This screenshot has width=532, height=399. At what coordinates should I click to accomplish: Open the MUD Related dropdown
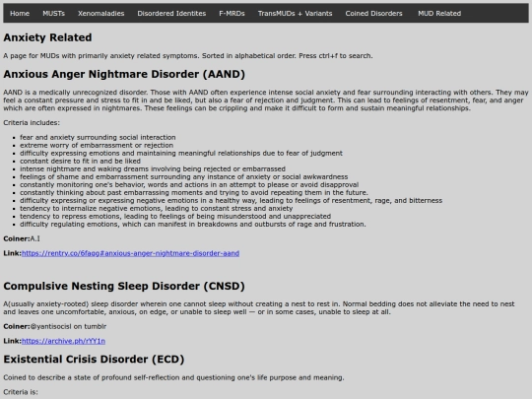pyautogui.click(x=439, y=13)
